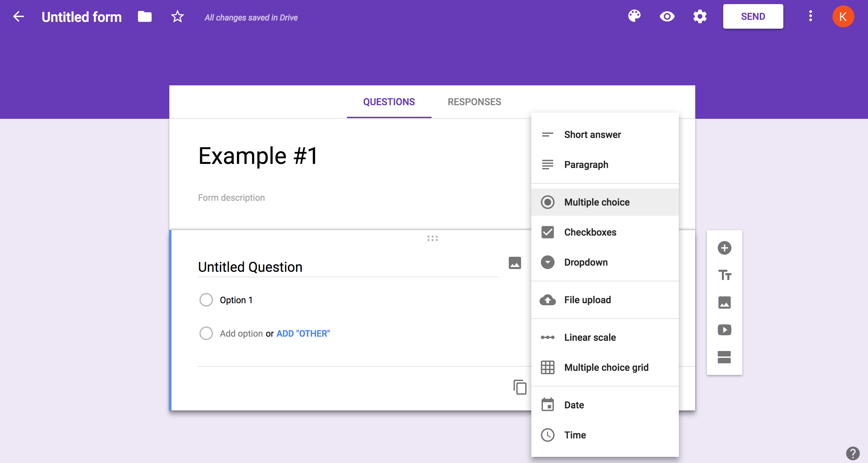Edit the Untitled Question title field
This screenshot has width=868, height=463.
click(x=348, y=267)
